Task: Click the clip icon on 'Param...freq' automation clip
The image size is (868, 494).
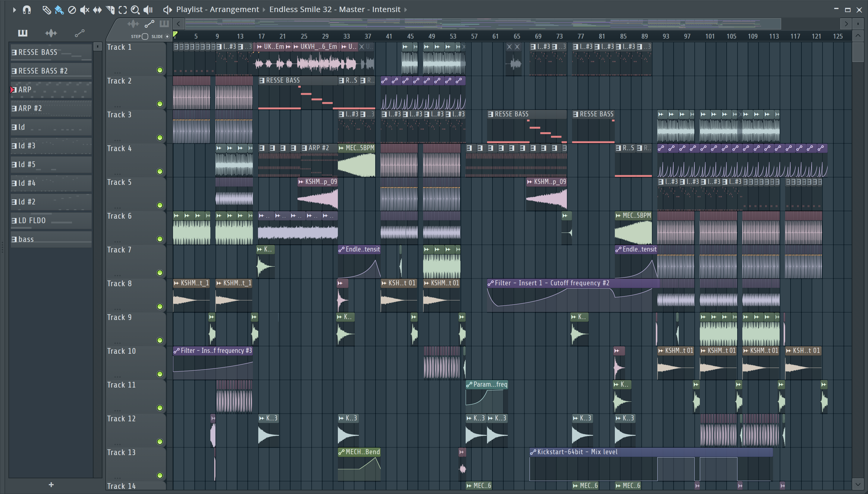Action: point(469,385)
